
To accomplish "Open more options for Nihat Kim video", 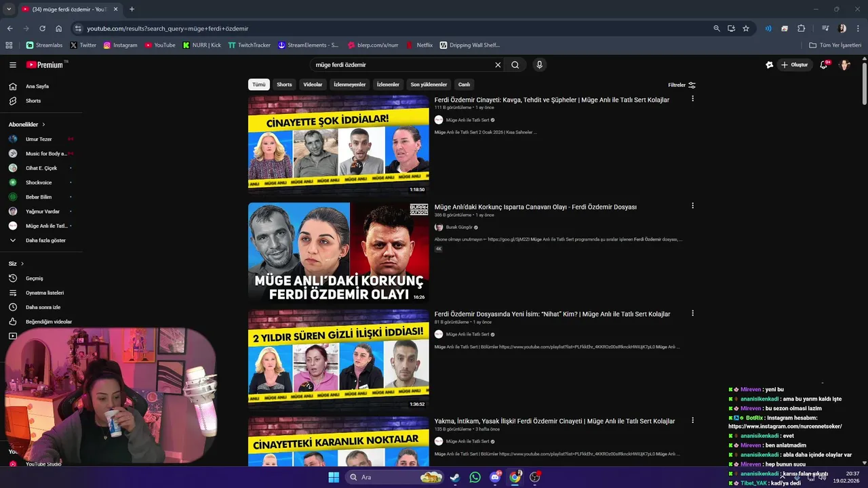I will (692, 313).
